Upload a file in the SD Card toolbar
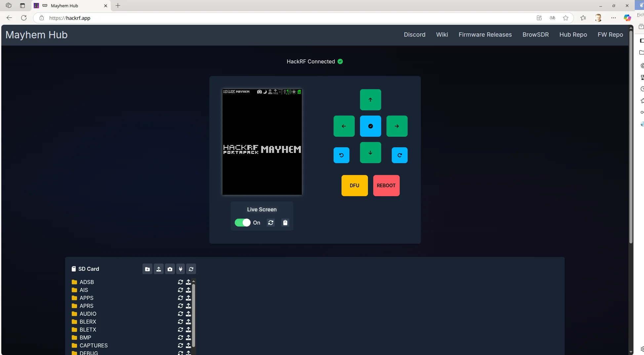Image resolution: width=644 pixels, height=355 pixels. [159, 269]
